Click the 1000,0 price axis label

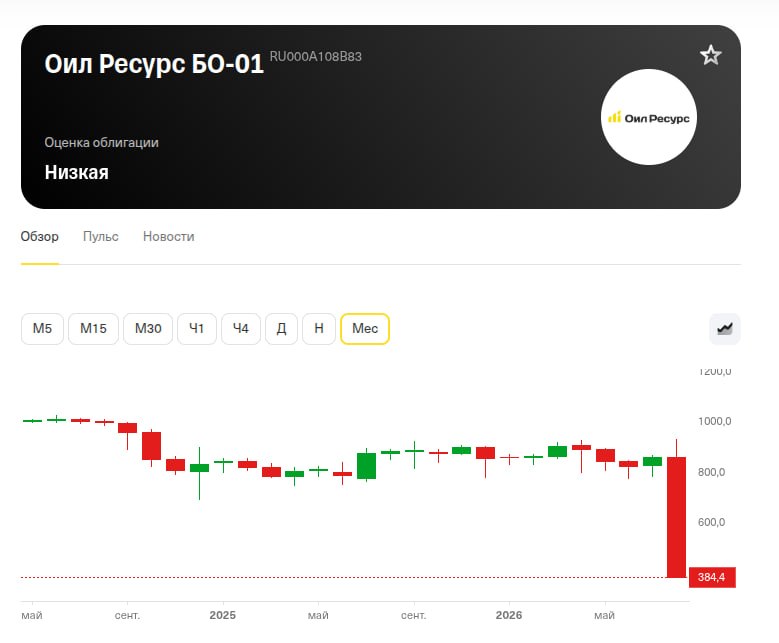coord(714,421)
